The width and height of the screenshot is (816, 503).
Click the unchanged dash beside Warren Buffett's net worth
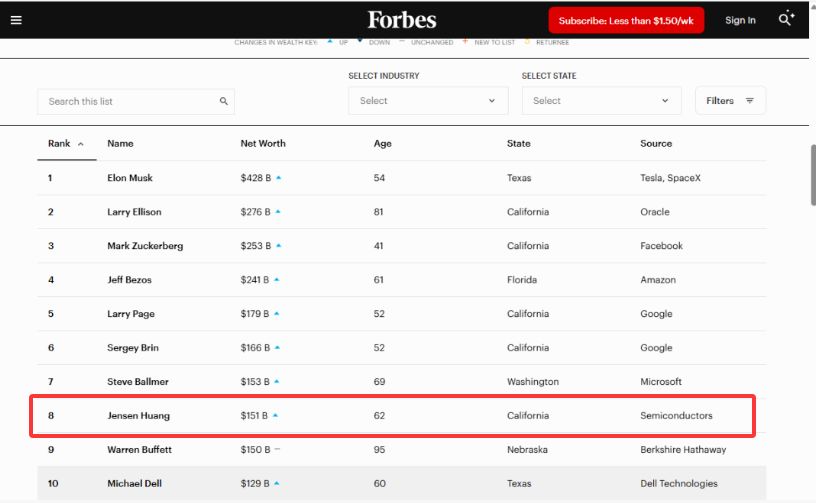(277, 450)
